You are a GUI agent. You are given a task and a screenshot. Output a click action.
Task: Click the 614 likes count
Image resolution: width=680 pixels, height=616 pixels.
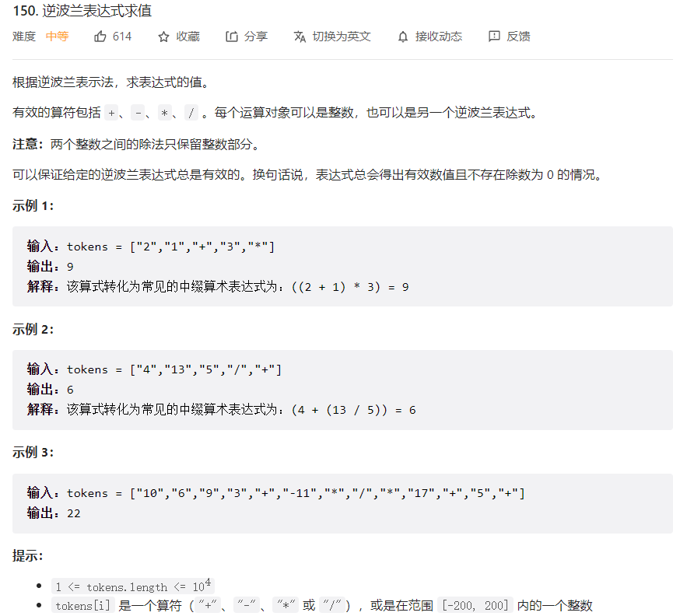click(122, 37)
